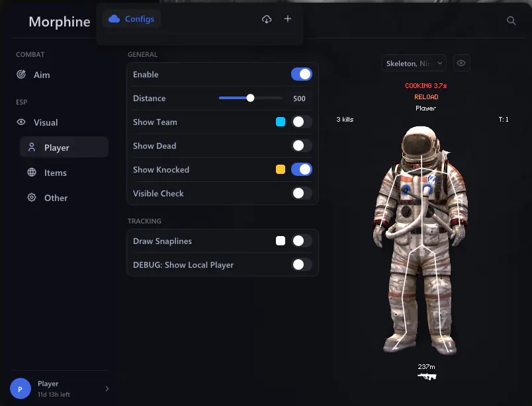Viewport: 532px width, 406px height.
Task: Click the Items globe icon
Action: (32, 173)
